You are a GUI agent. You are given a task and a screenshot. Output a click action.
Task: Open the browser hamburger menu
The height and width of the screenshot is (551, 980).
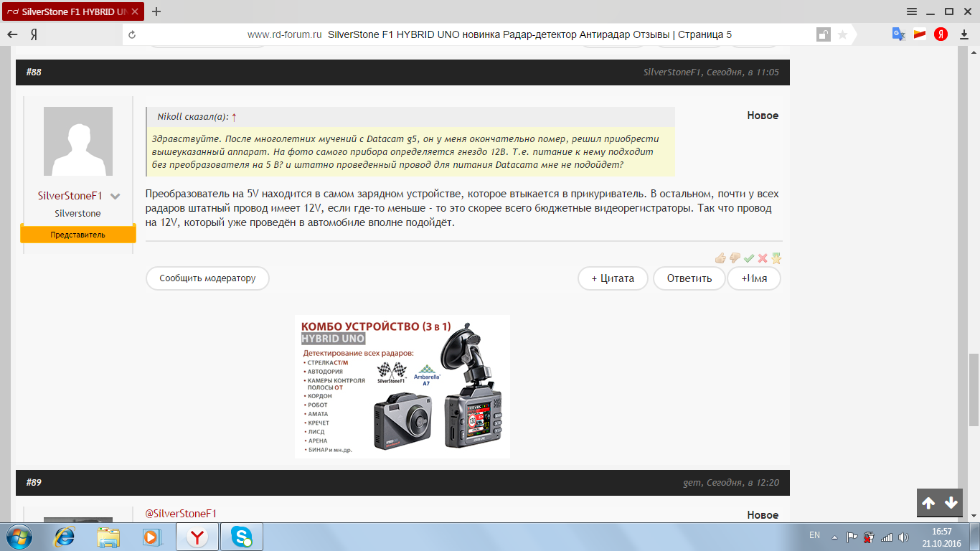click(912, 11)
